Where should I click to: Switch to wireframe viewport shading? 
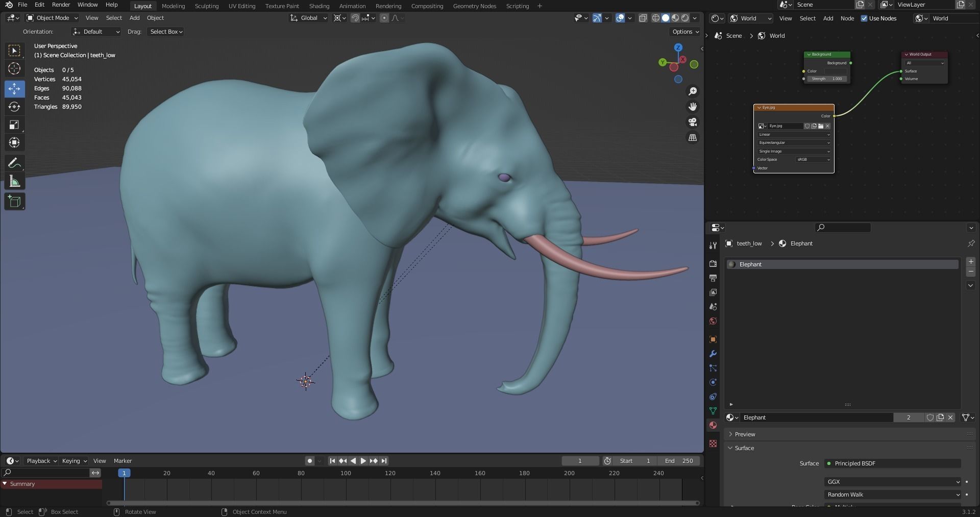pyautogui.click(x=656, y=18)
